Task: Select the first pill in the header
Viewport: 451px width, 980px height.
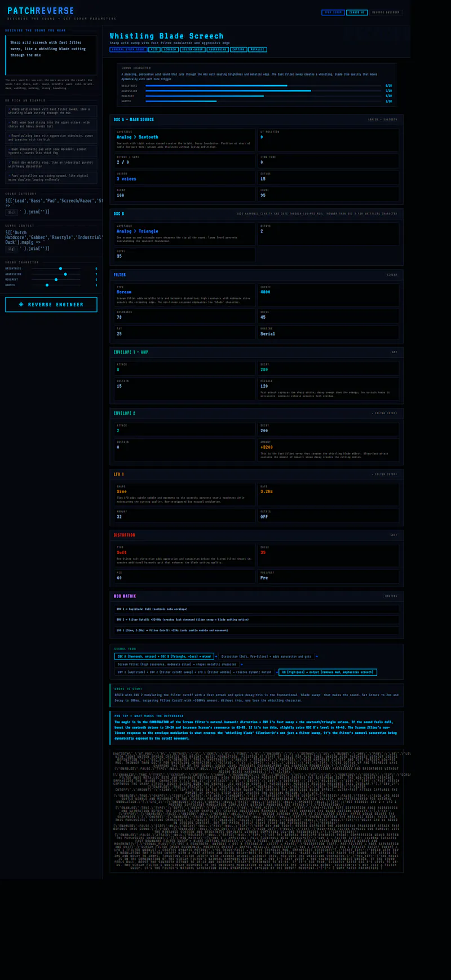Action: (333, 12)
